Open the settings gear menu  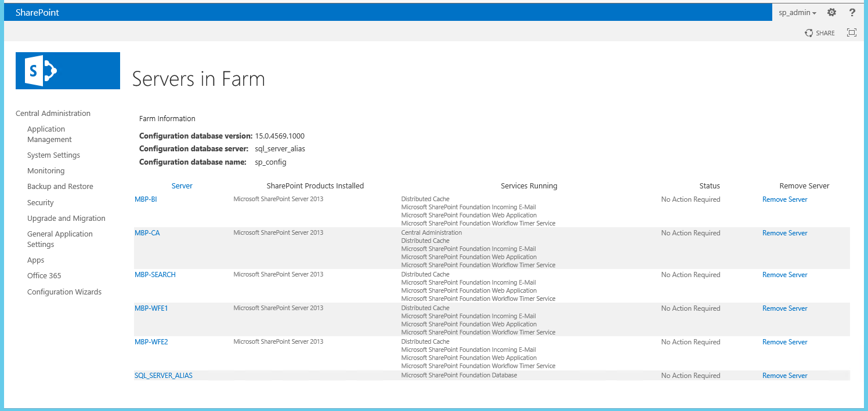(831, 12)
